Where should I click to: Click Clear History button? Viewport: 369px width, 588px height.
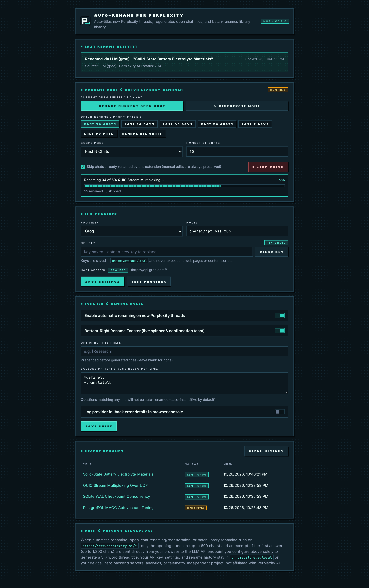(x=266, y=451)
